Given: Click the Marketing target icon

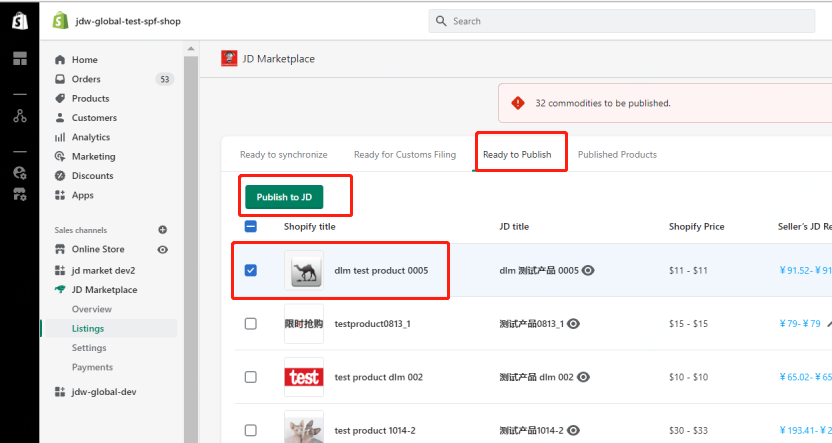Looking at the screenshot, I should [x=60, y=157].
